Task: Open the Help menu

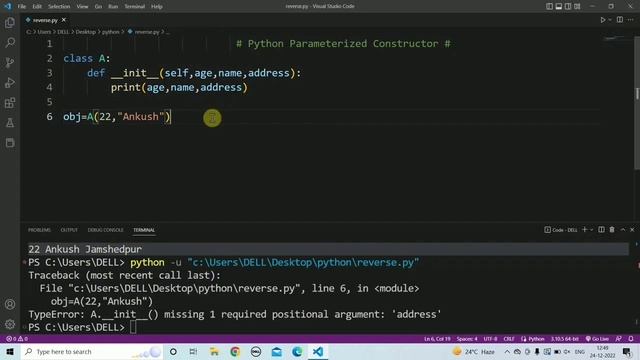Action: (157, 7)
